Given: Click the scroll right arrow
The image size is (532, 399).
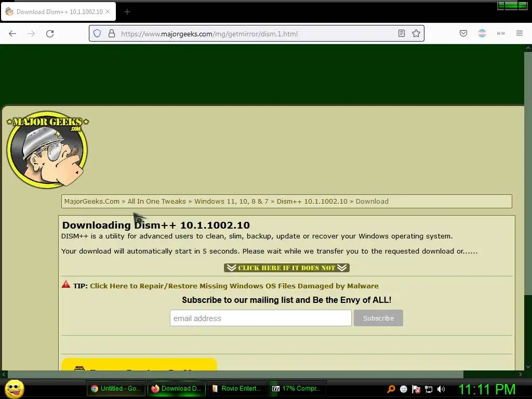Looking at the screenshot, I should 521,374.
